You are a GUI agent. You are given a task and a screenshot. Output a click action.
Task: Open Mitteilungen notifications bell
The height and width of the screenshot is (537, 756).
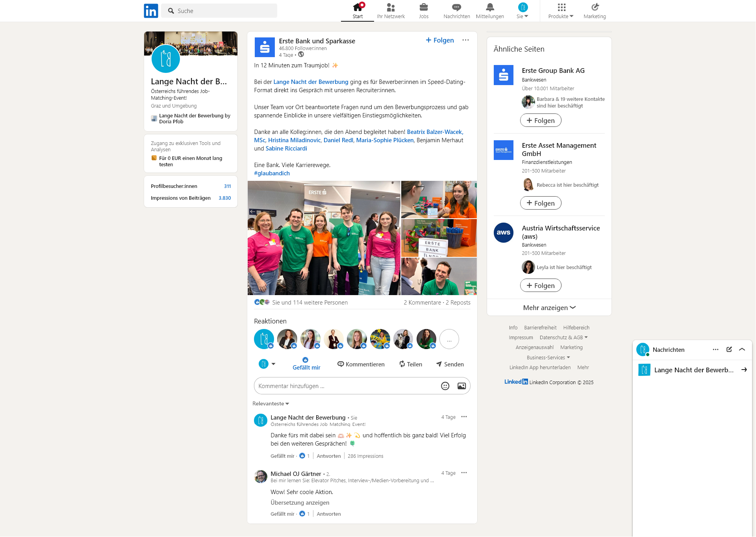[x=490, y=11]
